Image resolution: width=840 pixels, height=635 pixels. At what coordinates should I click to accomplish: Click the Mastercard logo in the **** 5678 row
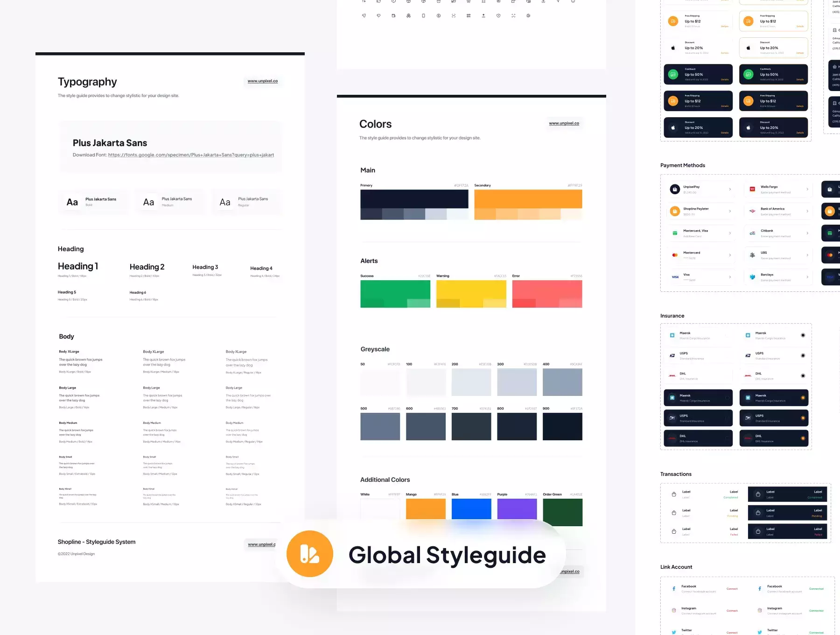click(x=675, y=255)
